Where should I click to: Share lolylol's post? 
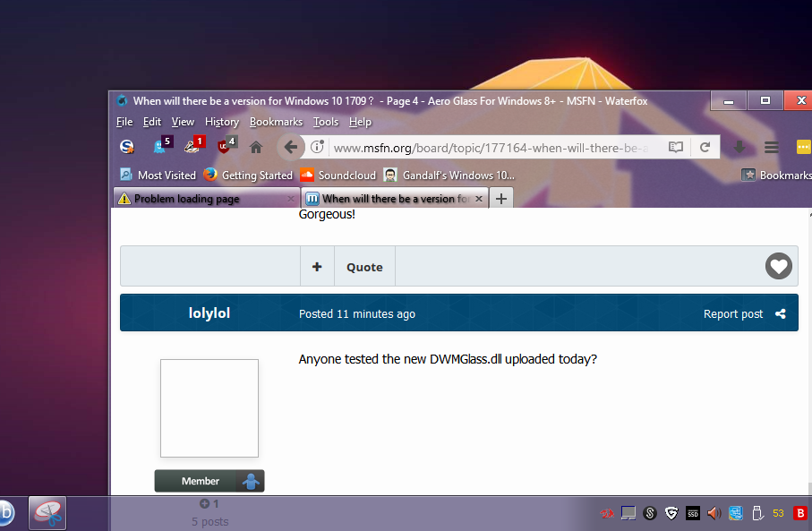coord(781,313)
